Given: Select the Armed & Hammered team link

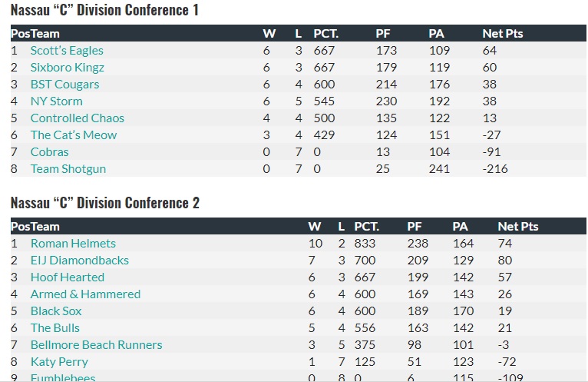Looking at the screenshot, I should [x=85, y=294].
